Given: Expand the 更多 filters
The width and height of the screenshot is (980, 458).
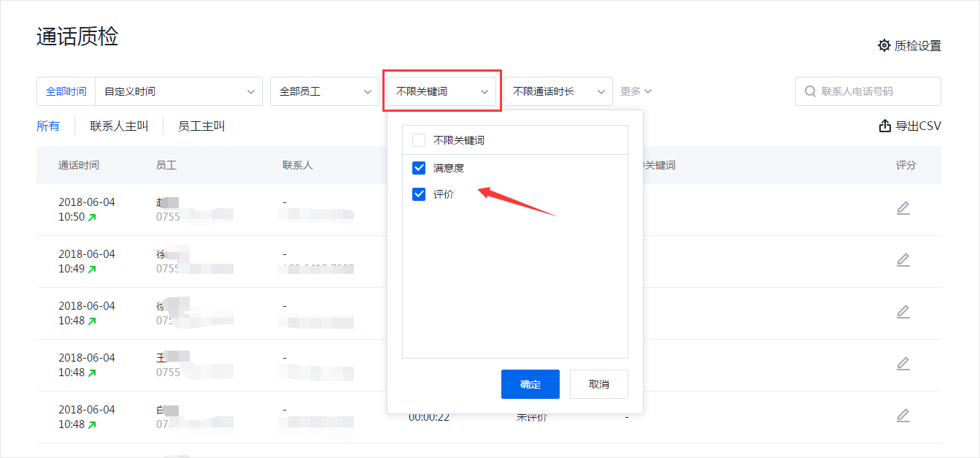Looking at the screenshot, I should [635, 91].
